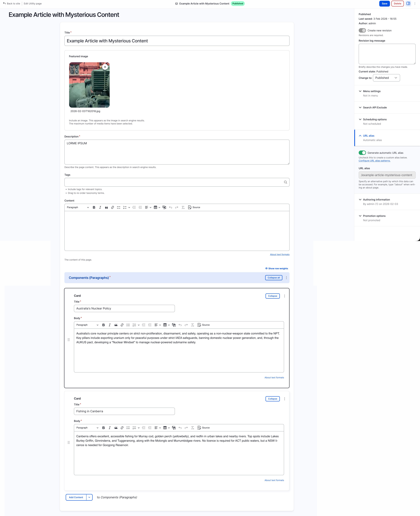Open the Change to state dropdown
The width and height of the screenshot is (420, 516).
[386, 78]
